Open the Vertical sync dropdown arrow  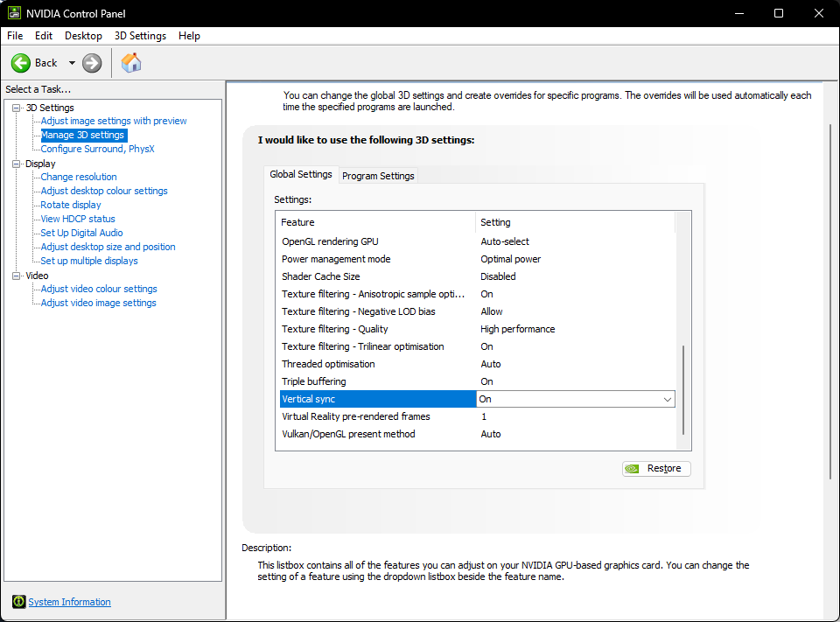(668, 399)
